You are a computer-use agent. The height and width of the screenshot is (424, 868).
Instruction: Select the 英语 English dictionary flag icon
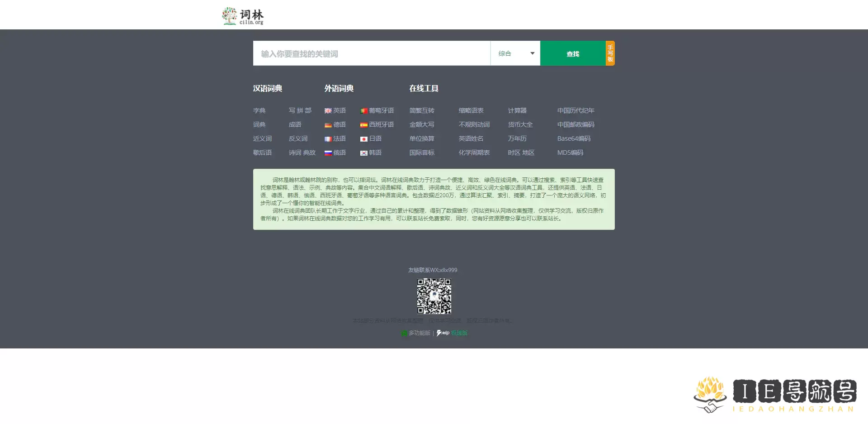coord(328,110)
